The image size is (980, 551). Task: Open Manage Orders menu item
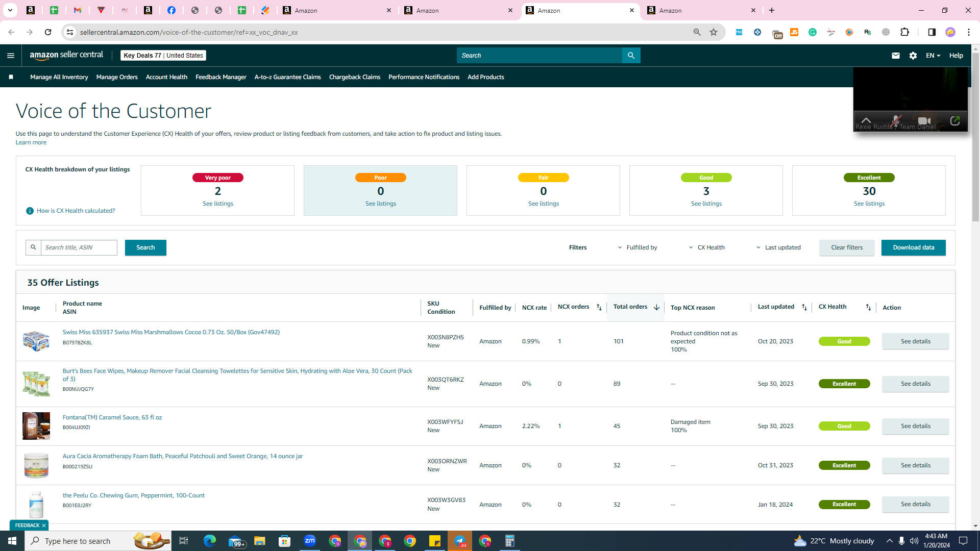117,77
